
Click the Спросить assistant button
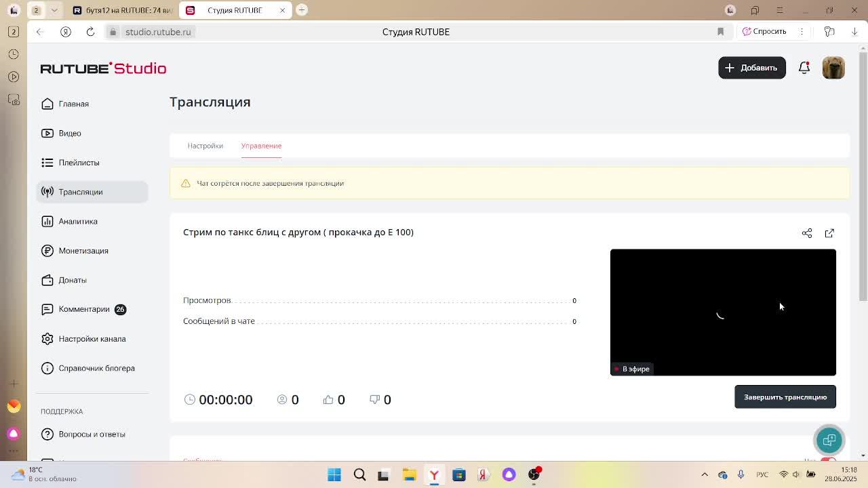tap(764, 31)
